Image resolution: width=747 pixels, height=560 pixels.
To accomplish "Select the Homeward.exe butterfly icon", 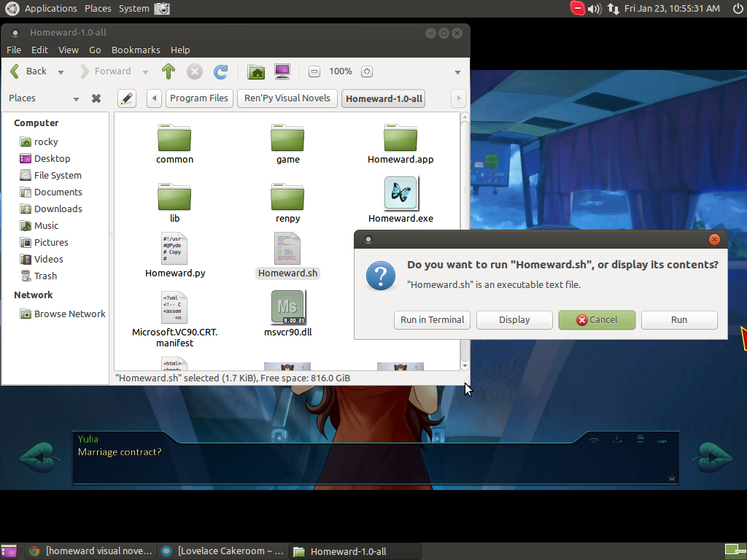I will pos(400,192).
